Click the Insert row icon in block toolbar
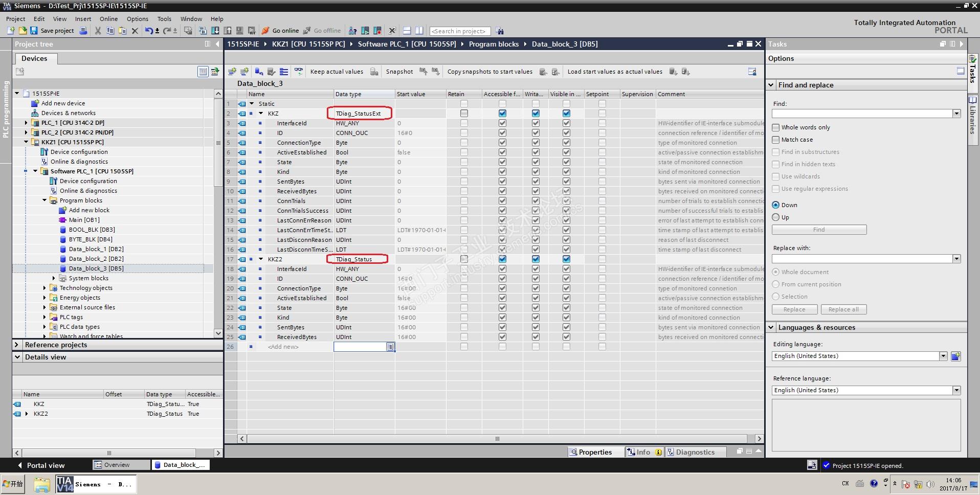Screen dimensions: 980x495 [x=232, y=72]
